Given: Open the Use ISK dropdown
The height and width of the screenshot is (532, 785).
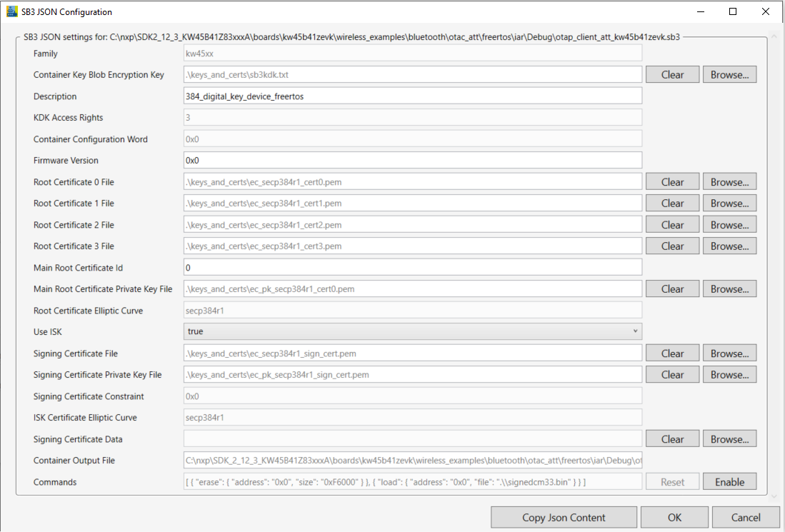Looking at the screenshot, I should (633, 331).
